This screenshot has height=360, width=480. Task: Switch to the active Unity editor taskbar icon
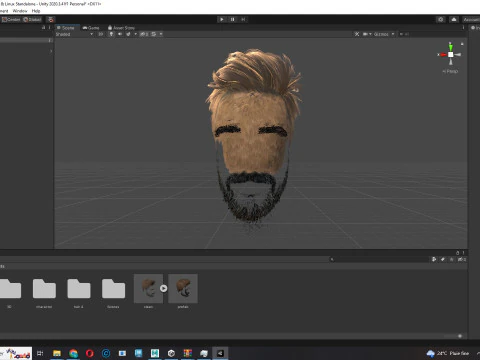pyautogui.click(x=220, y=353)
